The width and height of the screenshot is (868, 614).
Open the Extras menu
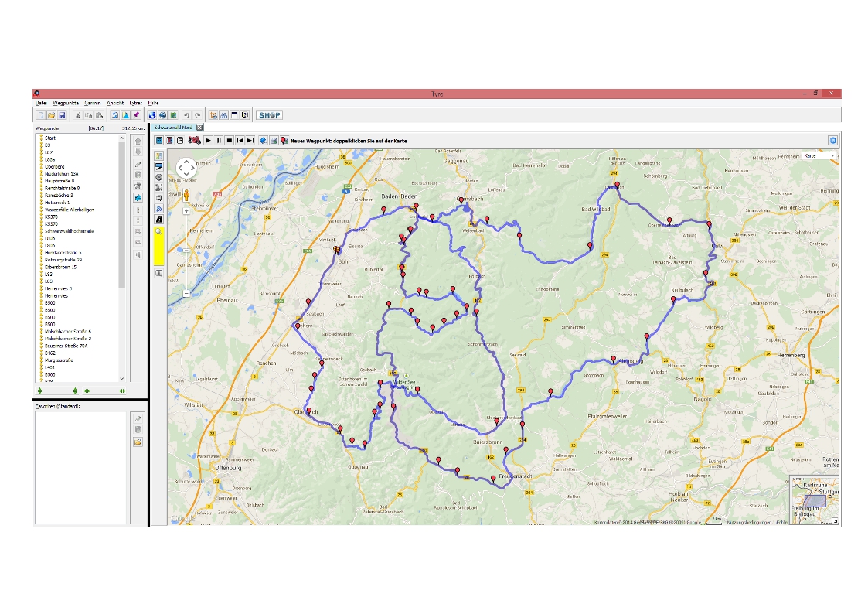[x=136, y=103]
